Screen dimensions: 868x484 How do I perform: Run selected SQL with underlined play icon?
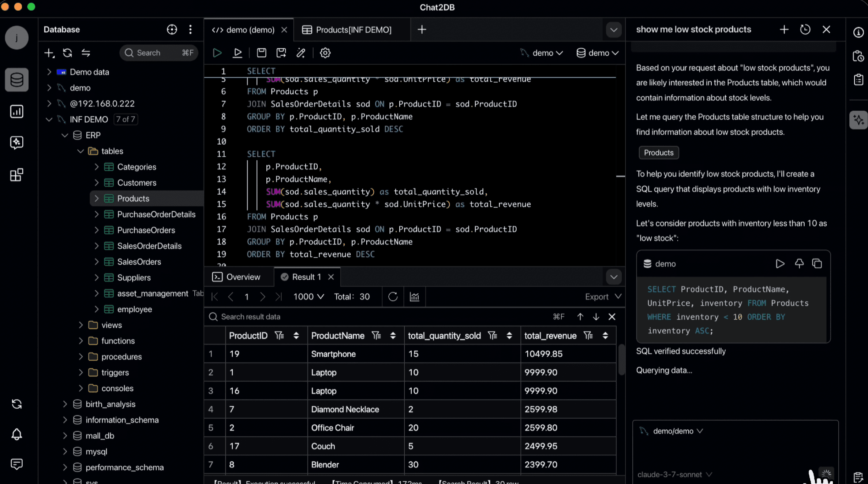click(237, 53)
